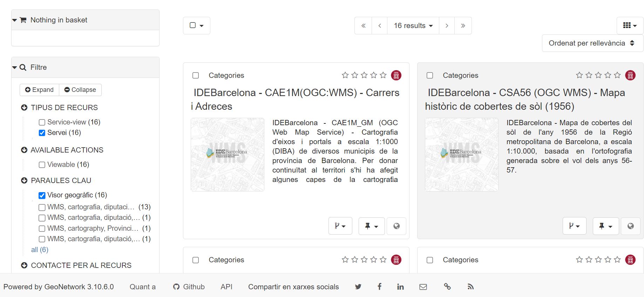Check the WMS, cartography, Provinci… keyword filter
Image resolution: width=644 pixels, height=297 pixels.
coord(42,229)
